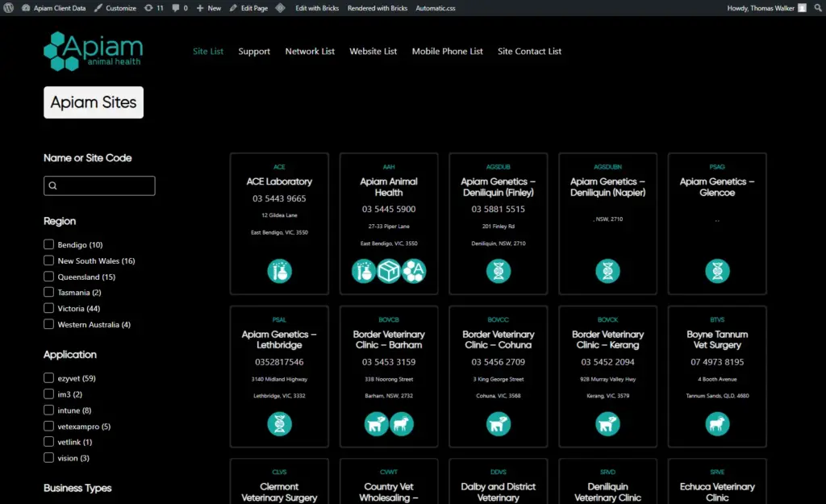Click phone number 03 5443 9665
826x504 pixels.
pyautogui.click(x=279, y=198)
